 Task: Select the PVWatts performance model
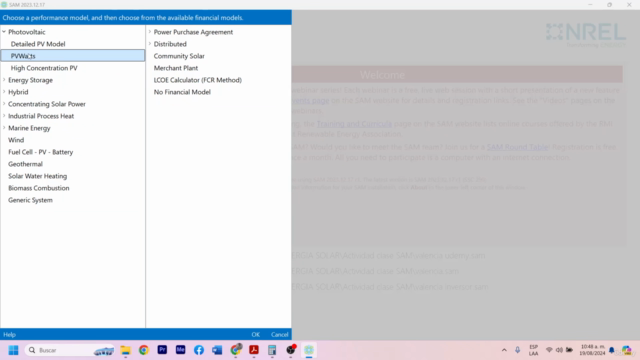(x=73, y=56)
